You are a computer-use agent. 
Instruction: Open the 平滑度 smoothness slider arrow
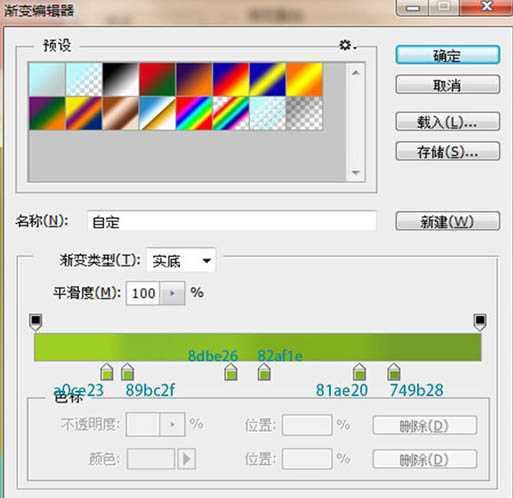coord(172,293)
